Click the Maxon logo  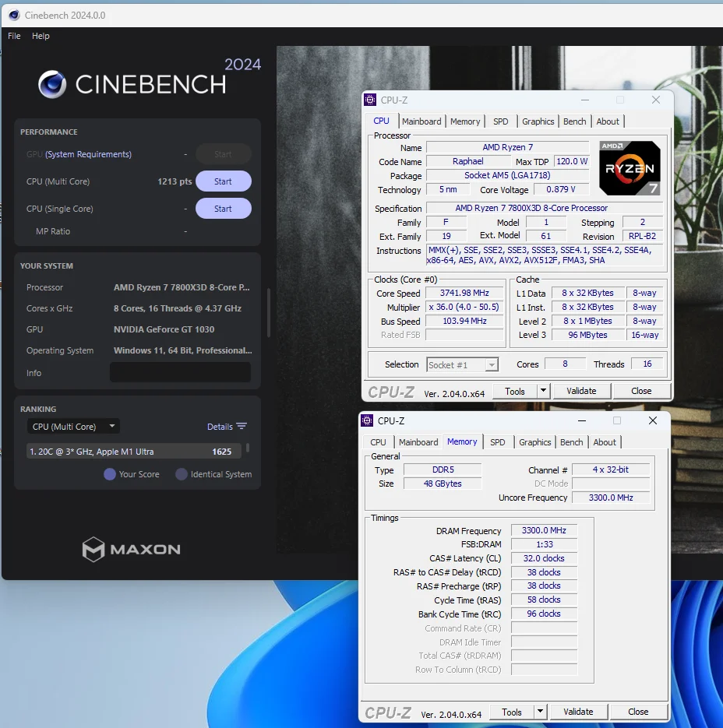(132, 549)
